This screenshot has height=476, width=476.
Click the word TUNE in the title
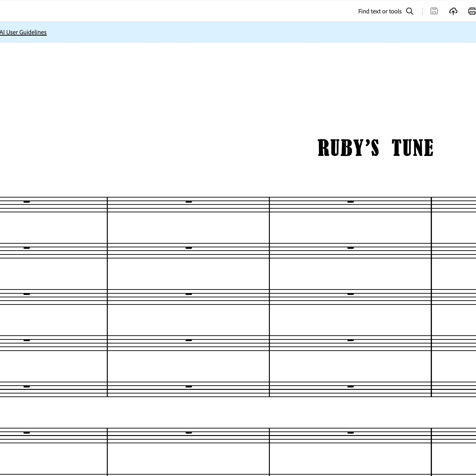point(412,148)
